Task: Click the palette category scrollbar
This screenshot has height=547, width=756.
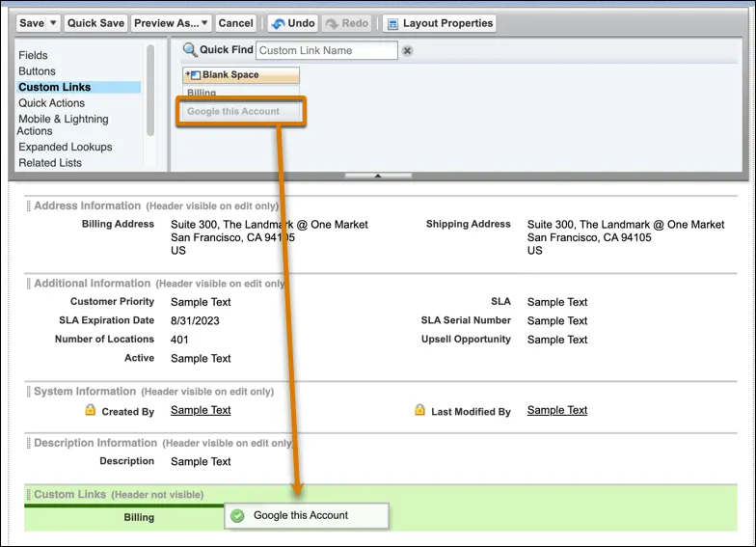Action: [x=150, y=91]
